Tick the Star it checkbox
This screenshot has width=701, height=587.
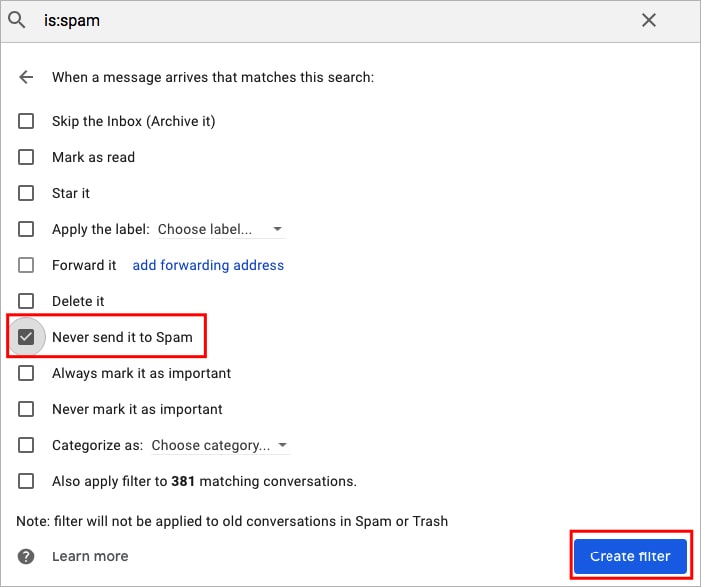tap(26, 193)
